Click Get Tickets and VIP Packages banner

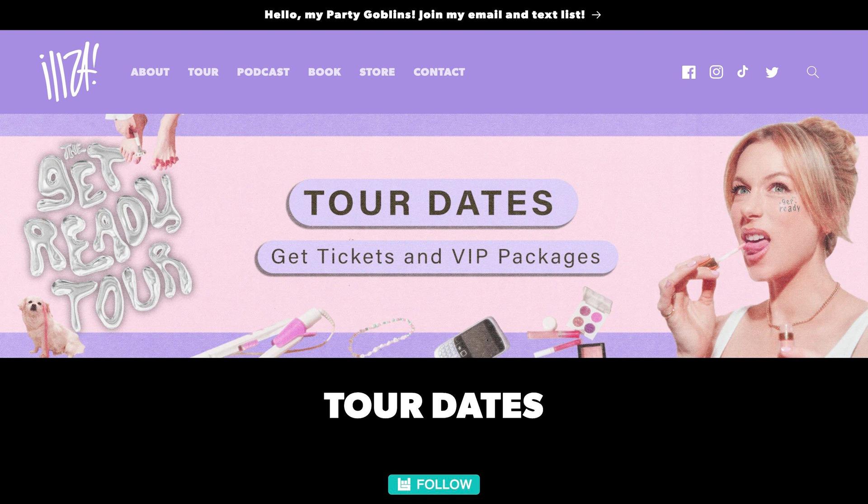pos(436,257)
